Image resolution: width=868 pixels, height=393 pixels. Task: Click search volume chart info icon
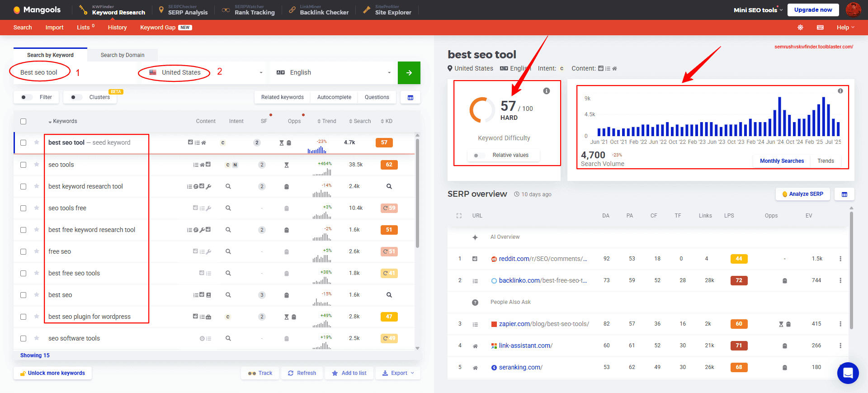840,91
